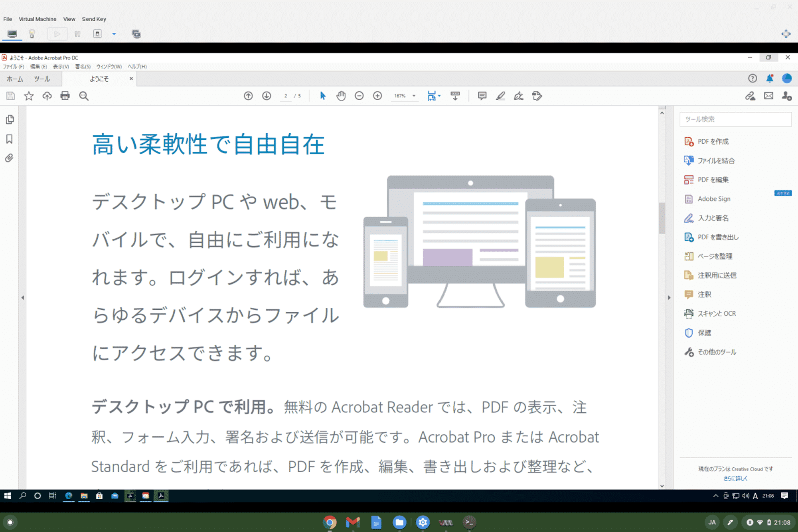Open the 表示(V) menu
The width and height of the screenshot is (798, 532).
click(x=61, y=67)
